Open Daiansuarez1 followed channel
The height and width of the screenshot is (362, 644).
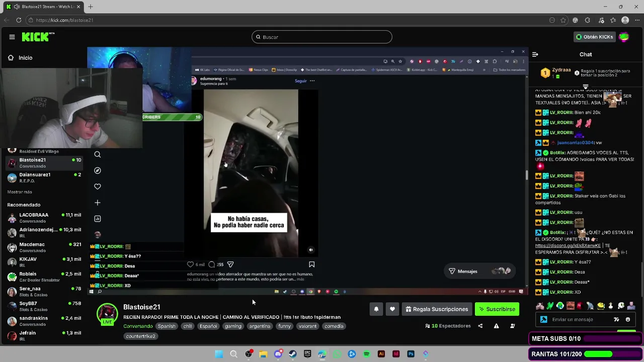click(44, 177)
